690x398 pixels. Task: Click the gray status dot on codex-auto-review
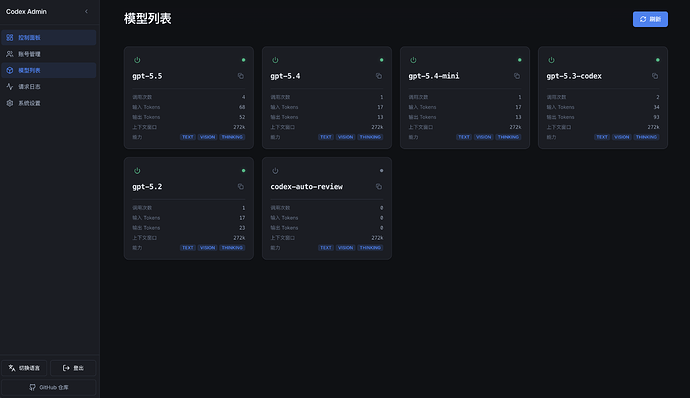pyautogui.click(x=382, y=170)
